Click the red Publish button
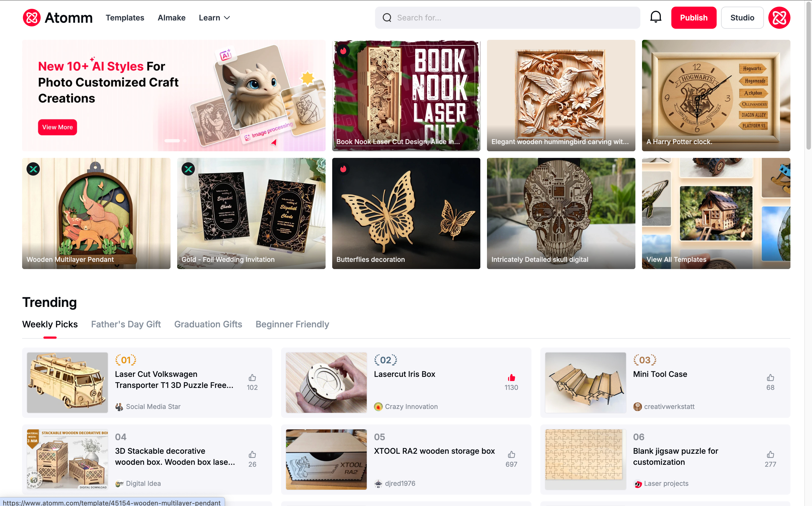Viewport: 812px width, 506px height. pyautogui.click(x=694, y=18)
